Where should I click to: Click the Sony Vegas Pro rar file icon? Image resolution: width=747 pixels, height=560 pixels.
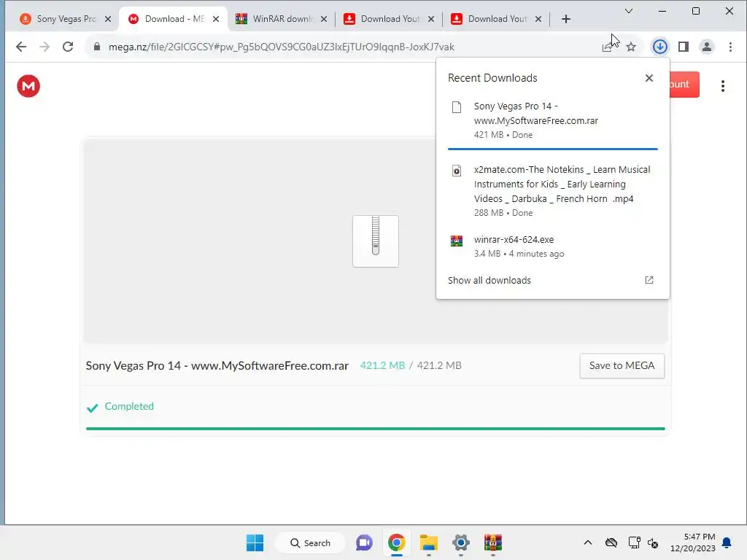pyautogui.click(x=457, y=107)
